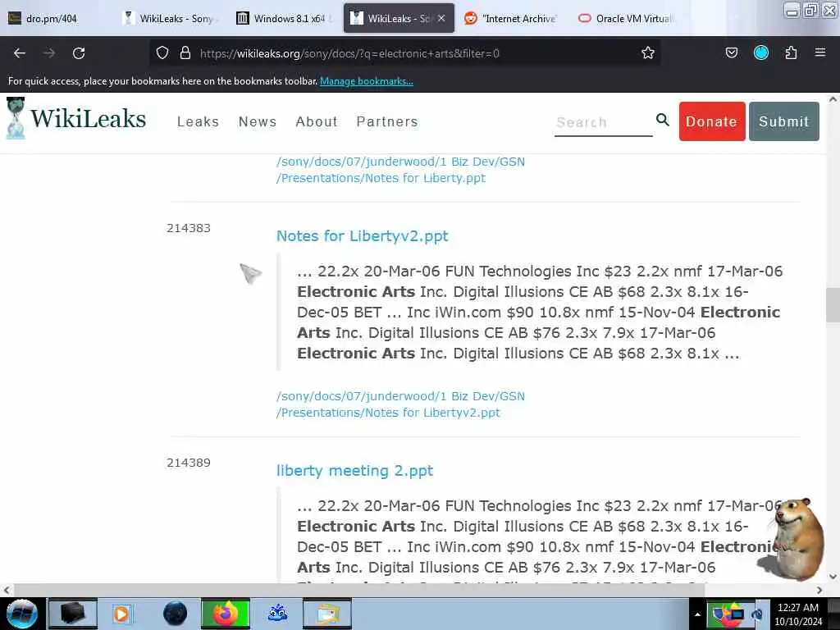
Task: Click the Manage bookmarks link
Action: point(367,81)
